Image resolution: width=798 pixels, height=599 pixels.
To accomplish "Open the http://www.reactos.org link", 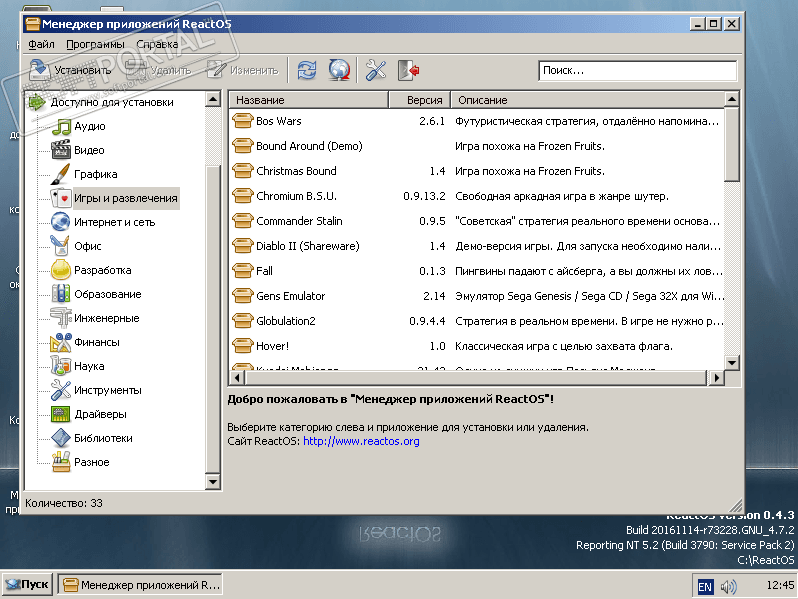I will pyautogui.click(x=361, y=441).
